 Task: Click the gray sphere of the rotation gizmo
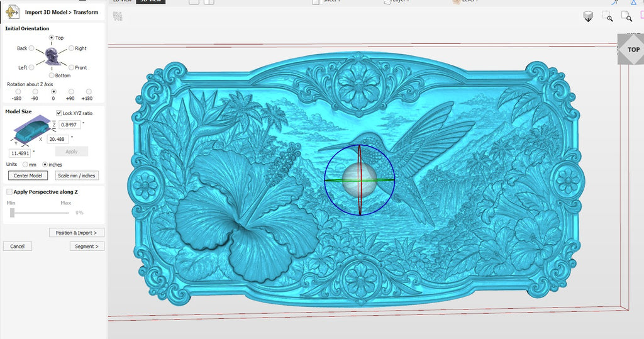[x=359, y=180]
